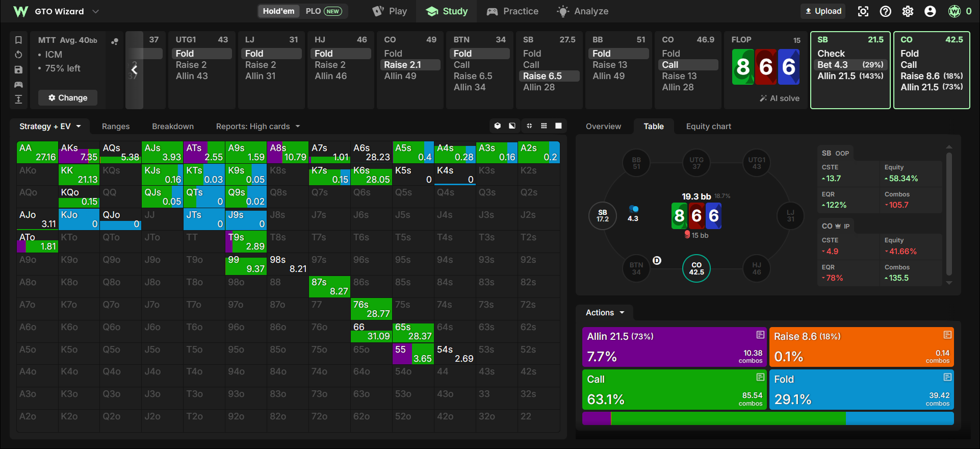The image size is (980, 449).
Task: Select the diagonal half-square view icon
Action: (512, 126)
